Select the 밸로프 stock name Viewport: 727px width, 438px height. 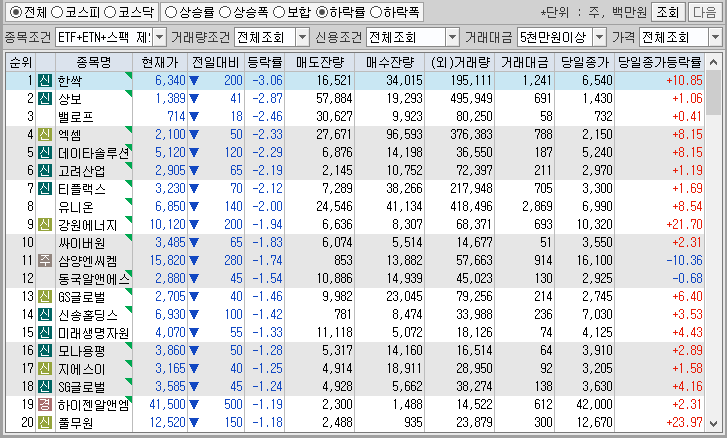[76, 117]
